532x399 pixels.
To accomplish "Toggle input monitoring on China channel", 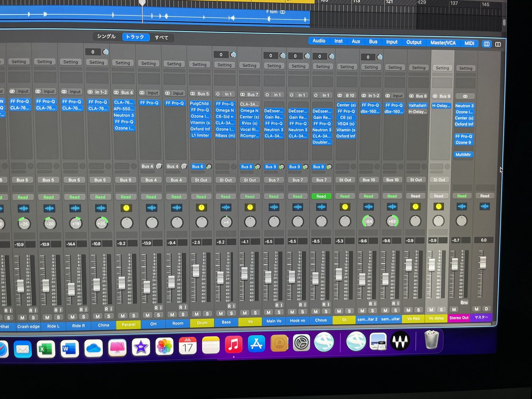I will [x=111, y=309].
